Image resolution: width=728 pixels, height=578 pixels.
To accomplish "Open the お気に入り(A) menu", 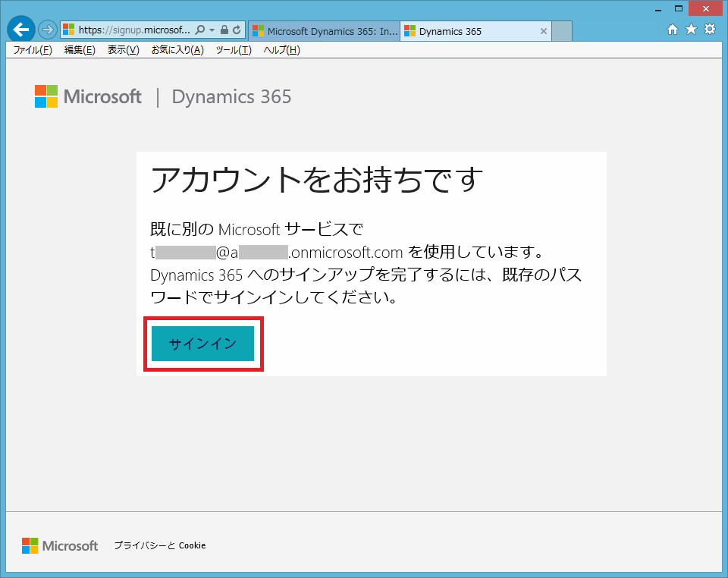I will click(177, 50).
